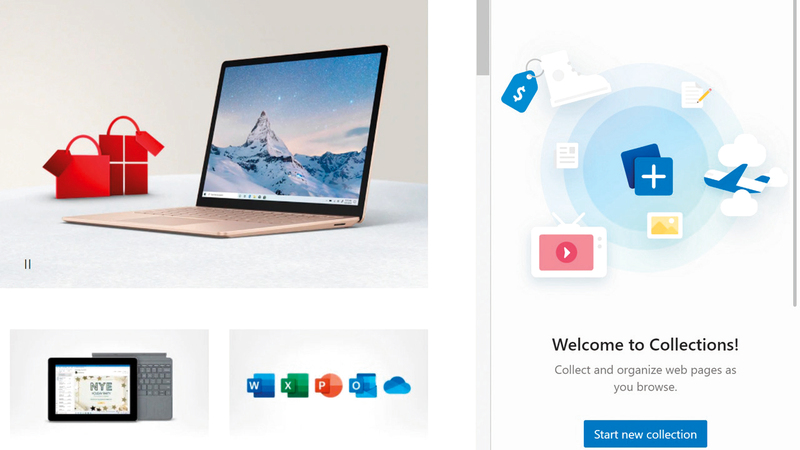Click the blue airplane icon

[736, 179]
